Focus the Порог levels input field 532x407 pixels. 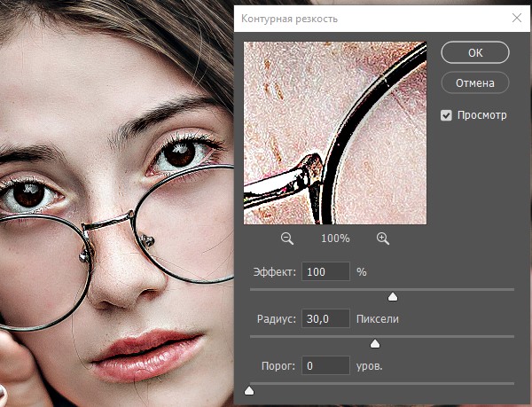coord(325,365)
